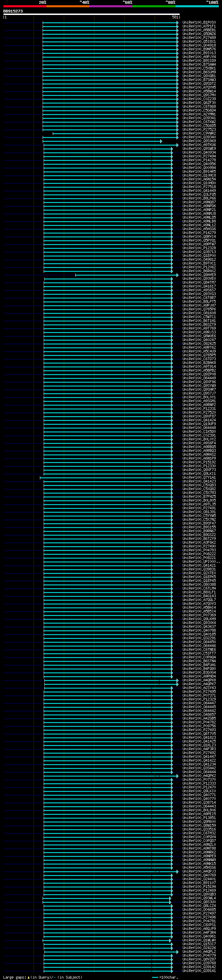Select the UniRef100_A4QPL2 label
The height and width of the screenshot is (980, 222).
click(199, 951)
